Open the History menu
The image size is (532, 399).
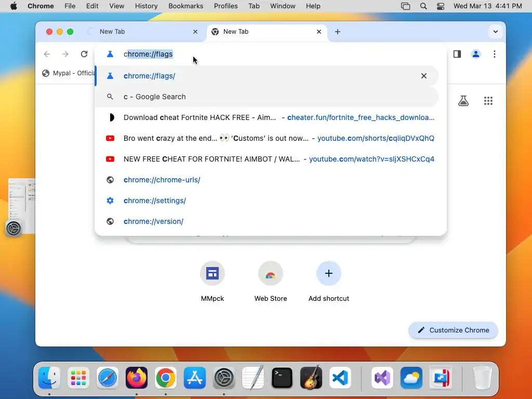point(146,6)
